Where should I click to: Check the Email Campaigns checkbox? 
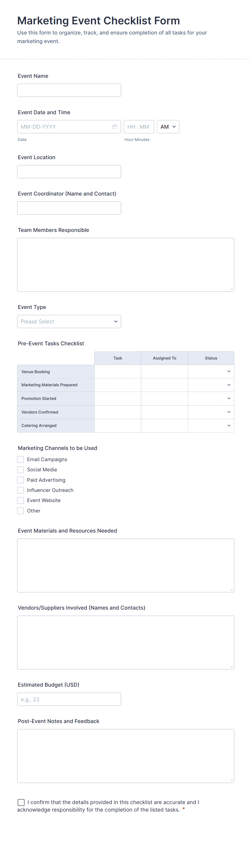(21, 459)
